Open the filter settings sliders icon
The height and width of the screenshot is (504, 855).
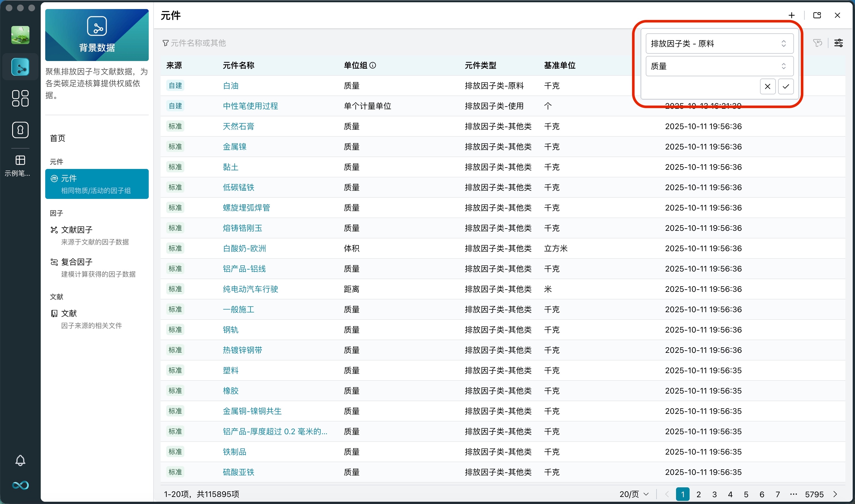click(838, 43)
